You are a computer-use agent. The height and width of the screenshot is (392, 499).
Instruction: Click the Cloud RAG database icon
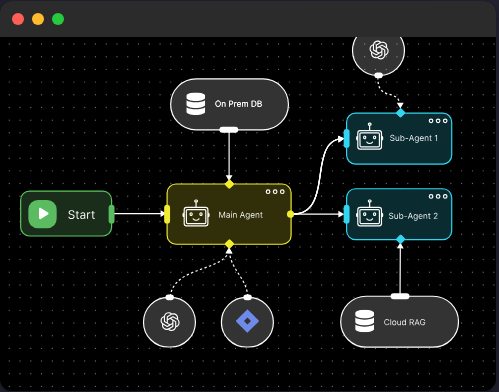pos(365,321)
